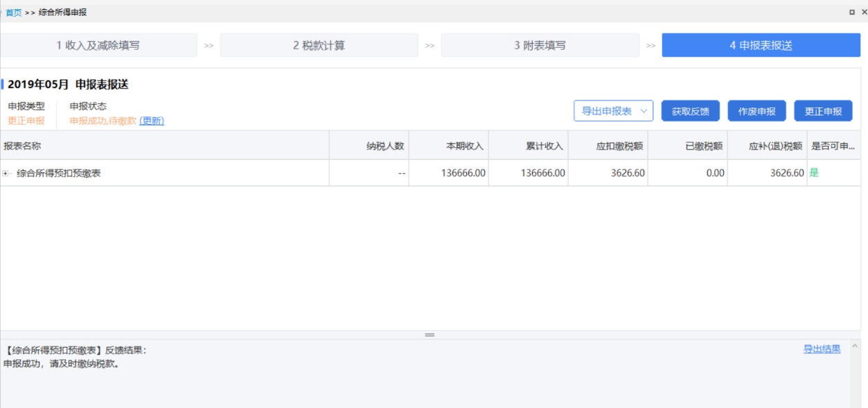Click the 获取反馈 button

690,111
